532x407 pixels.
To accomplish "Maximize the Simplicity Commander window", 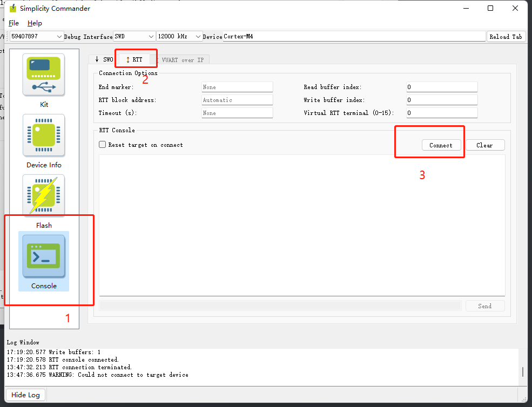I will click(x=490, y=8).
